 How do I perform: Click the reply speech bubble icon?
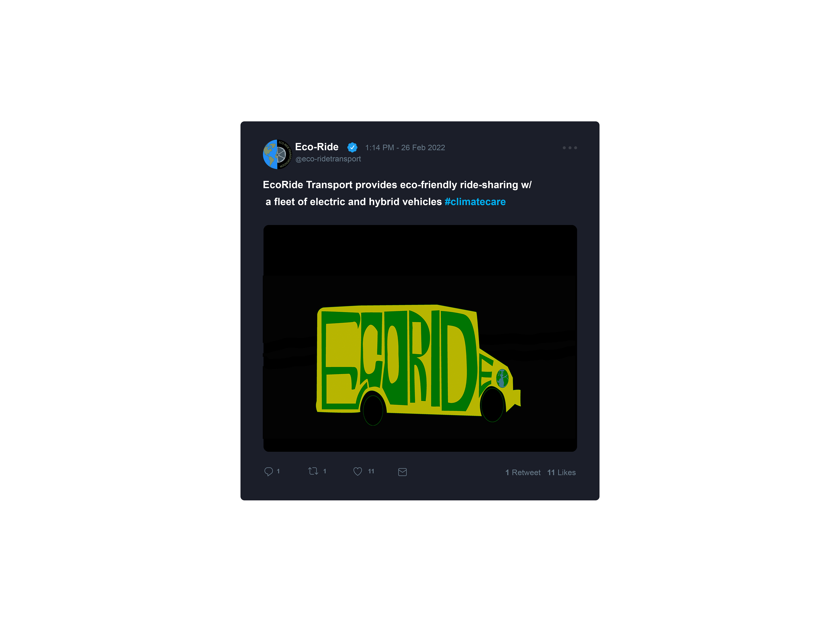pos(268,472)
